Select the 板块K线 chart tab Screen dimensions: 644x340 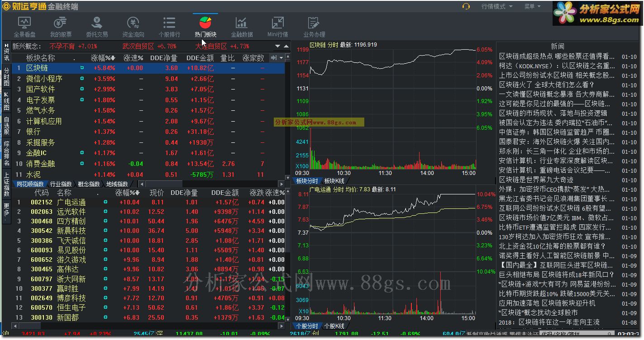(335, 181)
